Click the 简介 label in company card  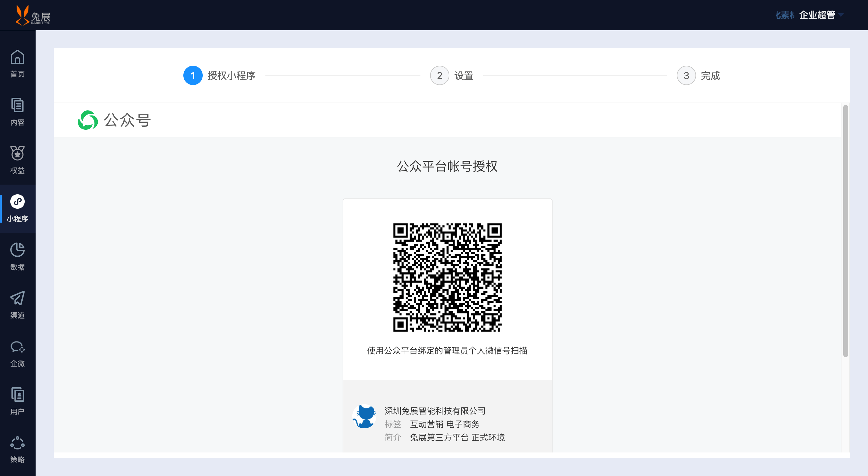point(393,438)
